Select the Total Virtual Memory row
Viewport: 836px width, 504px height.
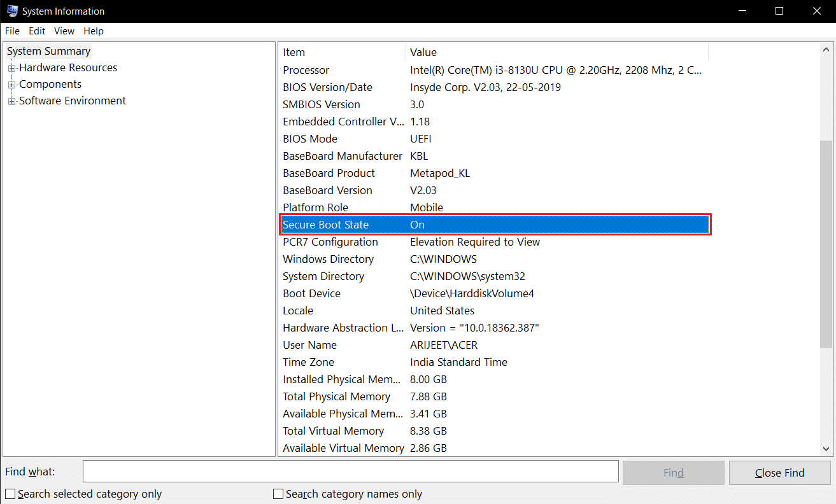tap(494, 431)
